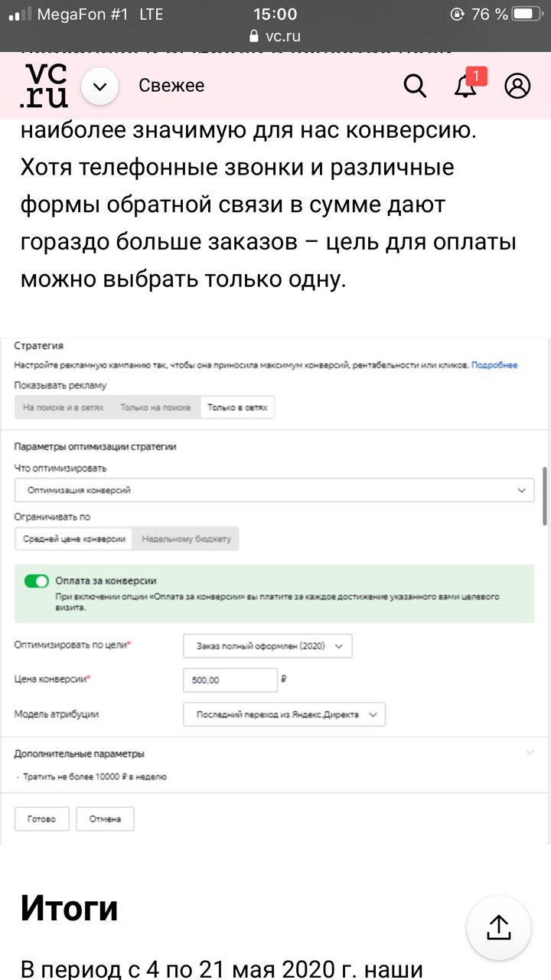This screenshot has height=980, width=551.
Task: Tap the share icon button
Action: click(x=498, y=927)
